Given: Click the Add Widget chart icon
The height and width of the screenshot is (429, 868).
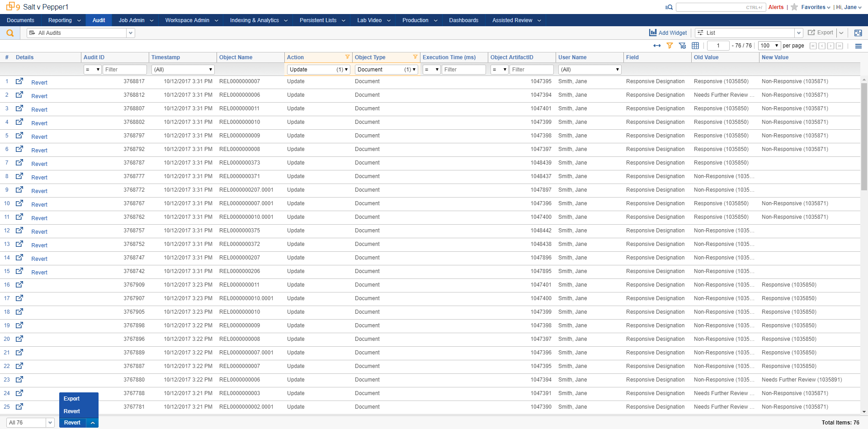Looking at the screenshot, I should (x=653, y=33).
